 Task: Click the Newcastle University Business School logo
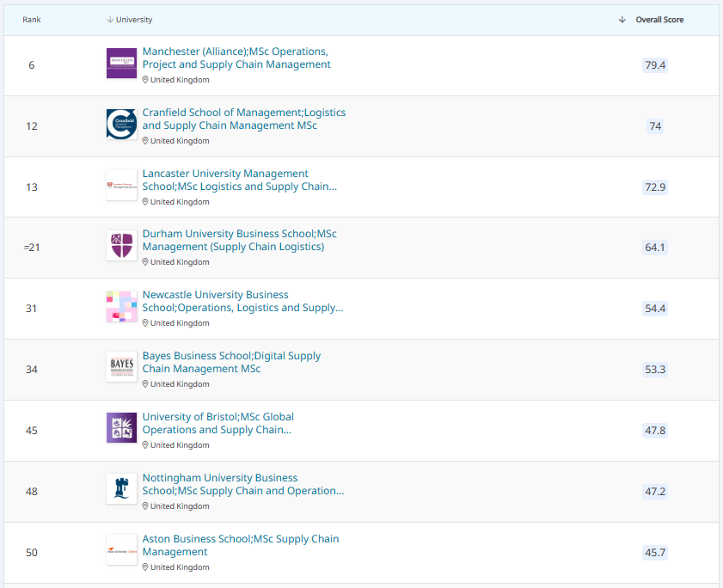(x=121, y=306)
